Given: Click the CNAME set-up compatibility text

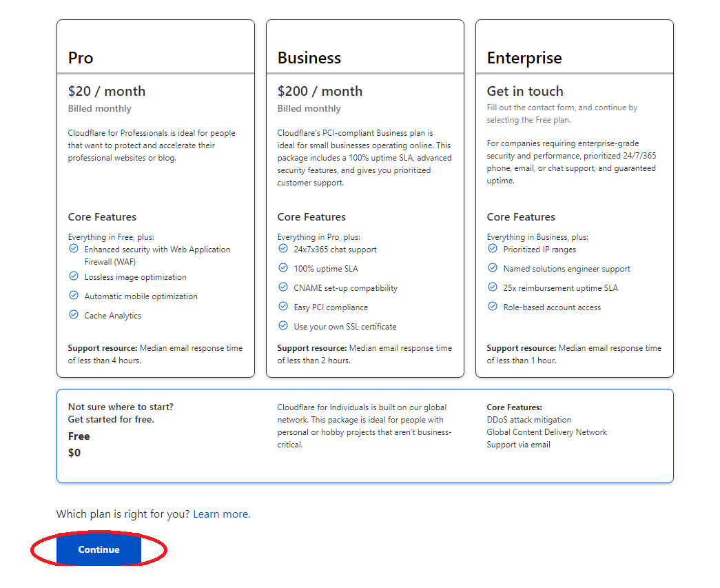Looking at the screenshot, I should 345,288.
